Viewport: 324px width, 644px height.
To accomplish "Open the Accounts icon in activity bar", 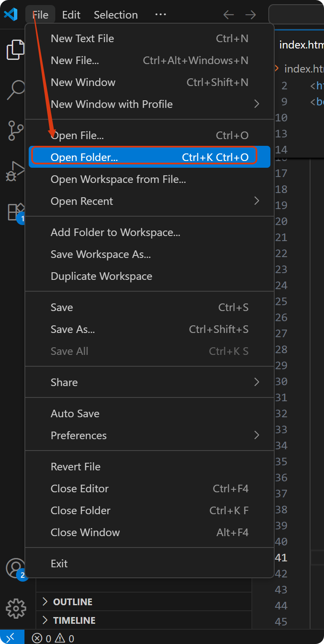I will 16,568.
